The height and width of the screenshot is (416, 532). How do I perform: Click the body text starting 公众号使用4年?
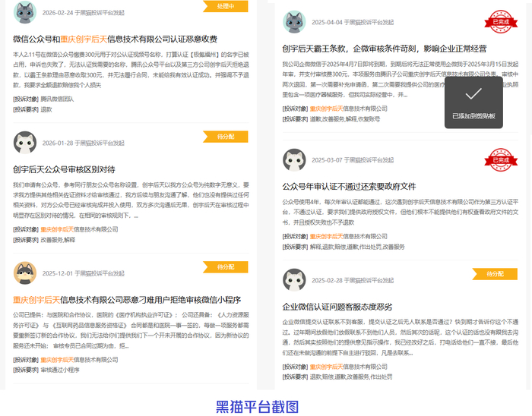tap(401, 212)
